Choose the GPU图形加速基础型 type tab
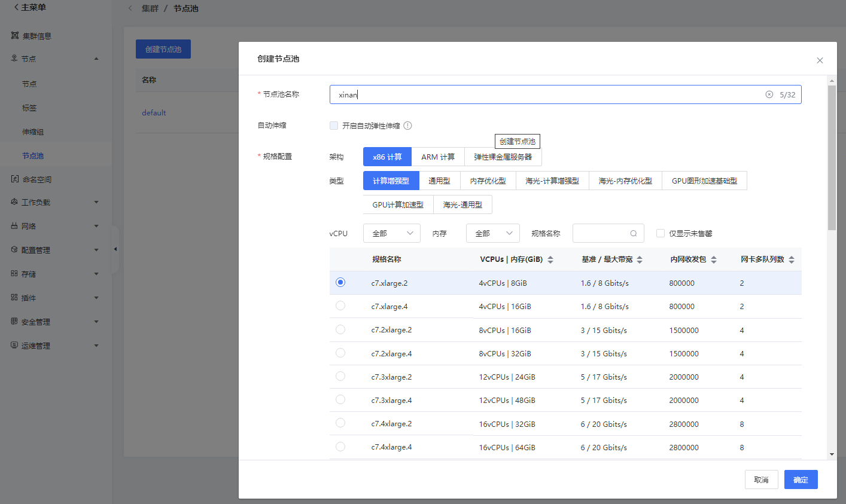 [704, 181]
